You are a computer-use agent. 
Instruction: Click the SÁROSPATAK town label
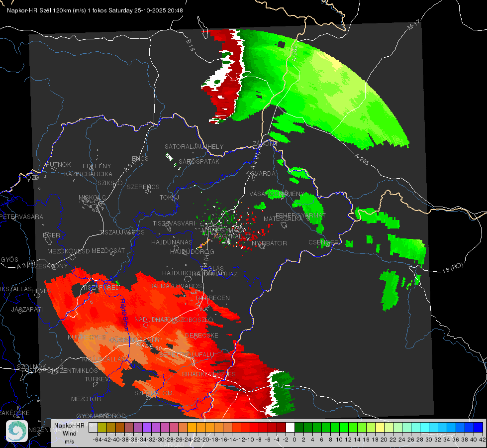tap(199, 162)
